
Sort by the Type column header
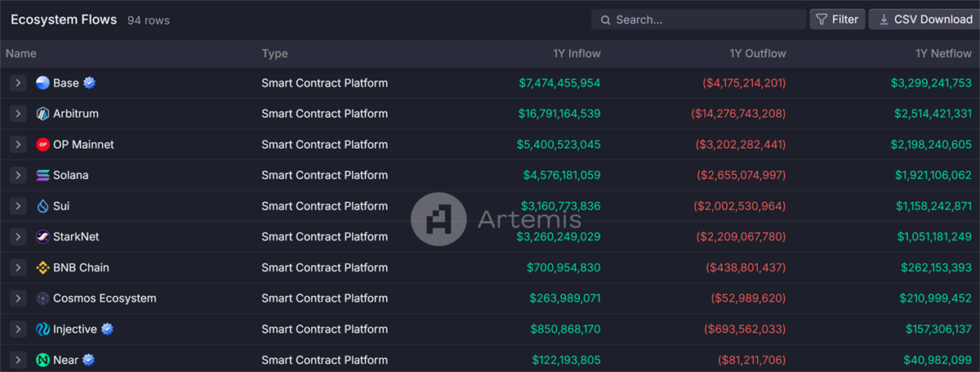tap(275, 54)
